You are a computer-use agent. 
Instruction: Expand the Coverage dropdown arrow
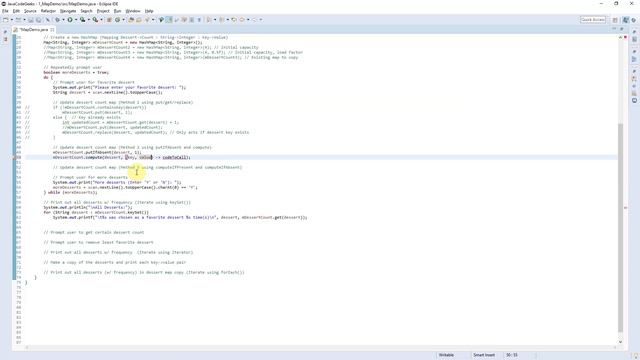[x=89, y=20]
